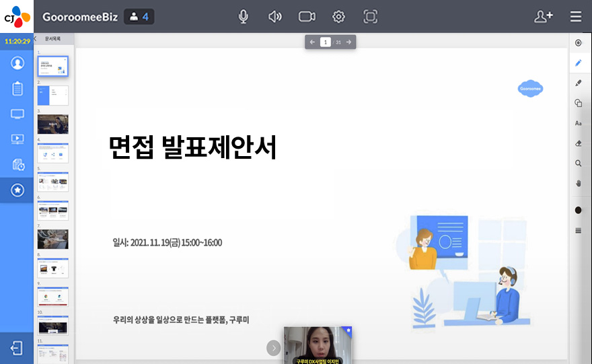Select slide 3 thumbnail in document list
The height and width of the screenshot is (364, 592).
52,124
